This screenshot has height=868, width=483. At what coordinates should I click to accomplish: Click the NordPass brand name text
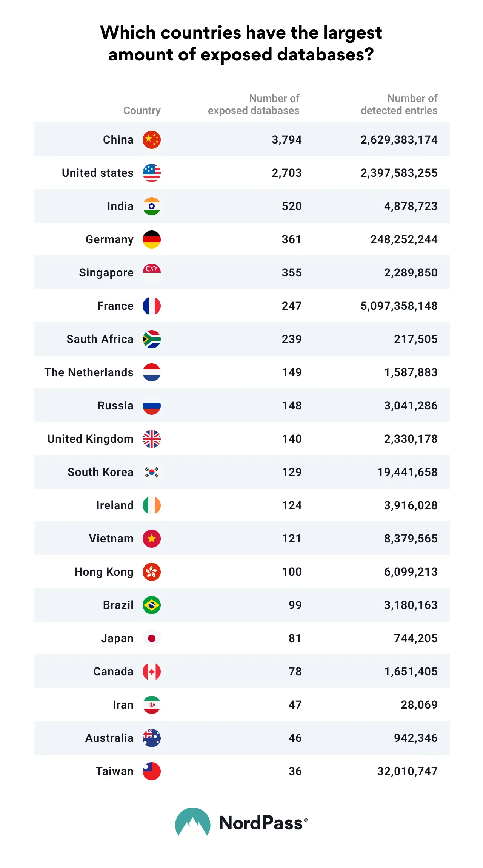[x=261, y=823]
